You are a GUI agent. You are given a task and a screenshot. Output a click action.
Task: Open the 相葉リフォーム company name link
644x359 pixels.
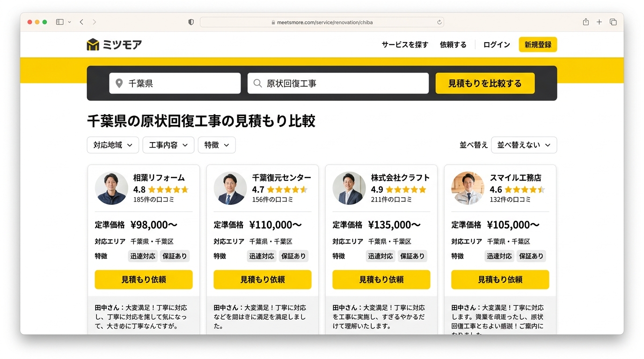[159, 178]
